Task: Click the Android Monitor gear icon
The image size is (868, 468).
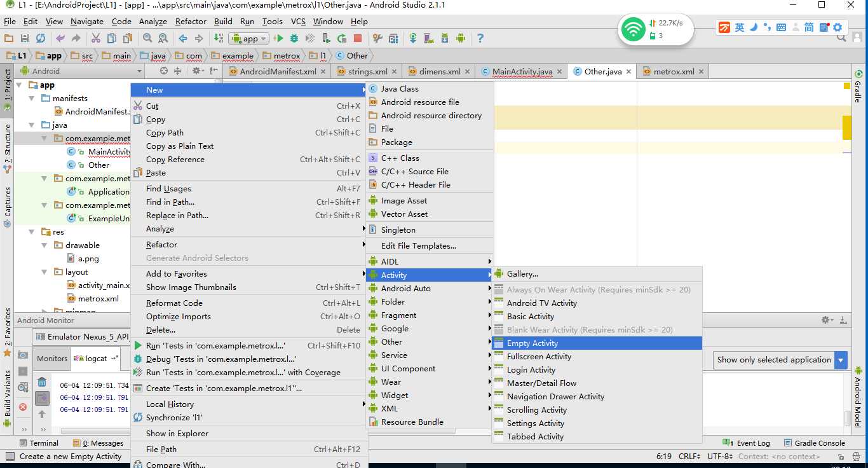Action: coord(826,320)
